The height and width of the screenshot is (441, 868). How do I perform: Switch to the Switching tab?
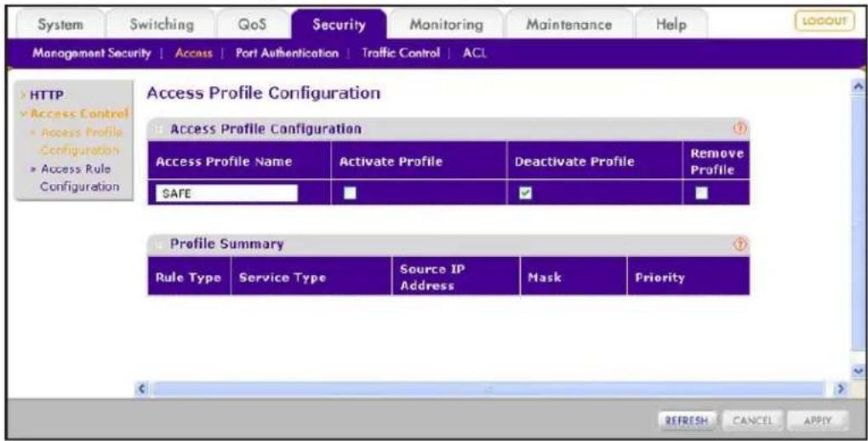coord(162,25)
